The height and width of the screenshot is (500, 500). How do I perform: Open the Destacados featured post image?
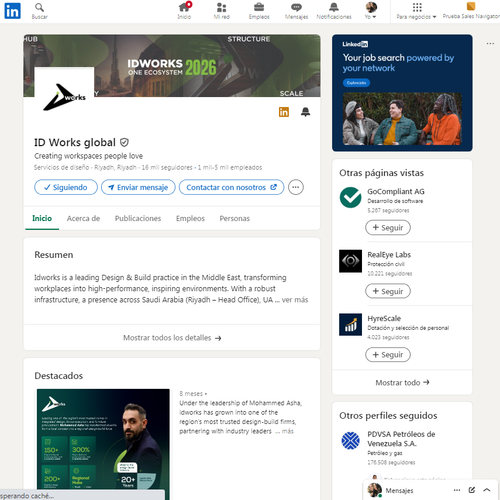click(103, 444)
